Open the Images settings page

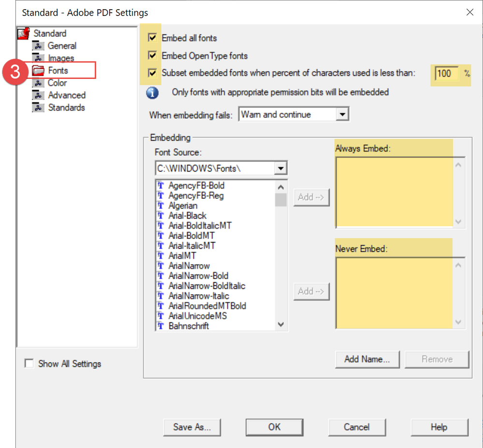click(x=61, y=58)
